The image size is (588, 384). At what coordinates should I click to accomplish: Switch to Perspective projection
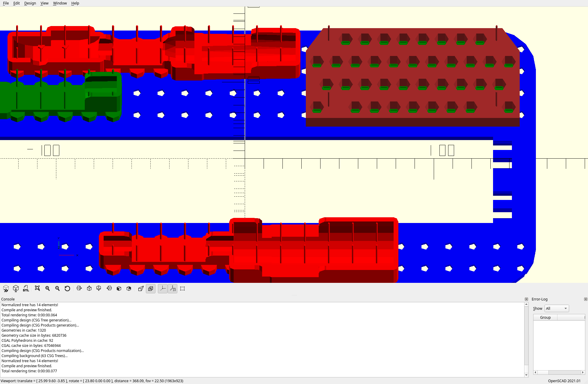click(x=141, y=289)
